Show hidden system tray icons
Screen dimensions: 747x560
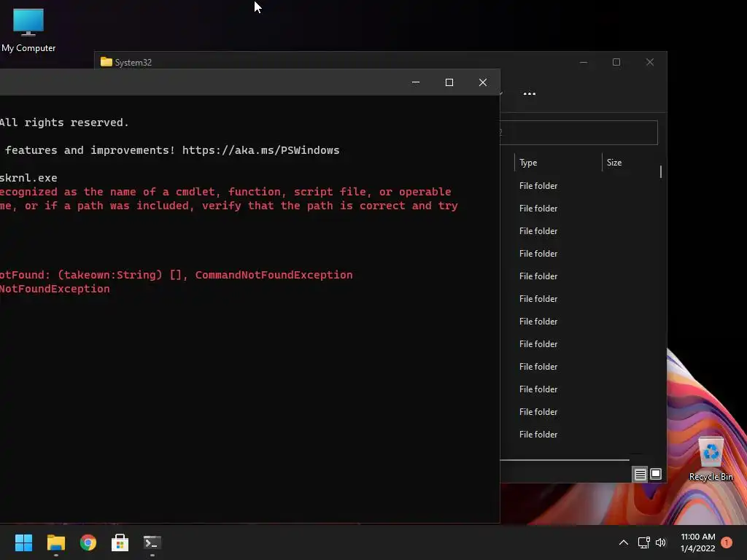point(623,542)
